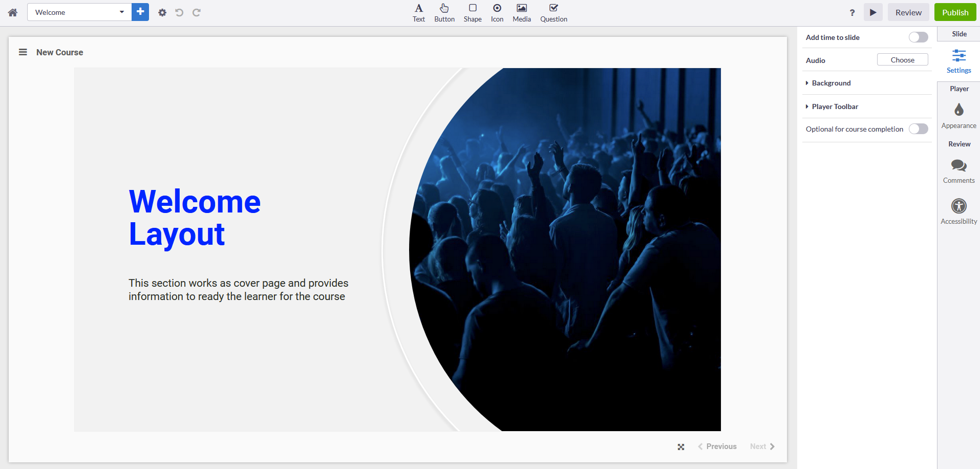
Task: Open the slide Settings panel
Action: 958,61
